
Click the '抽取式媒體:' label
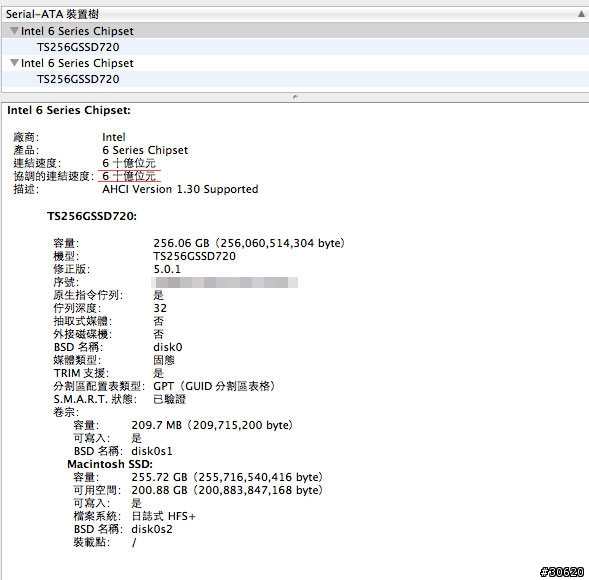tap(83, 321)
